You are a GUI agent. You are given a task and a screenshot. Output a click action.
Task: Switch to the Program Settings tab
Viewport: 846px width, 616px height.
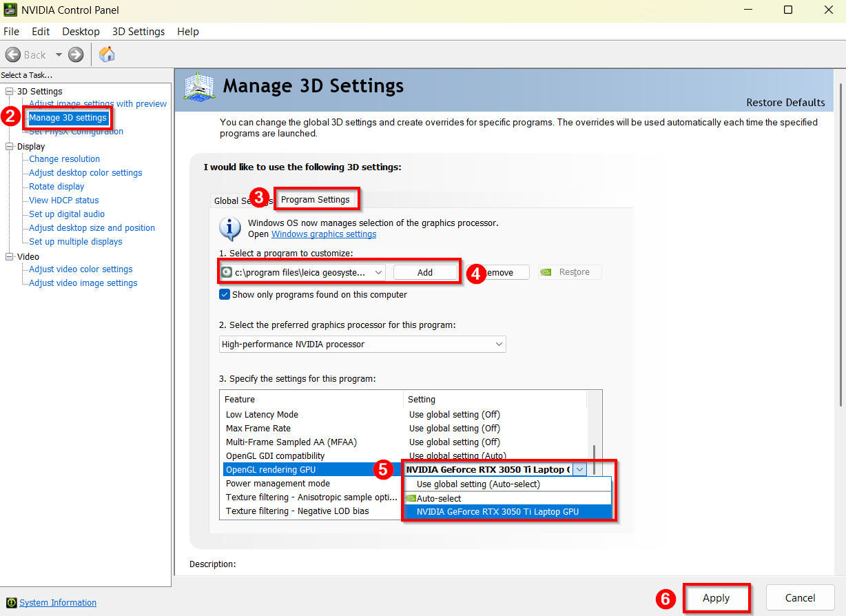pos(316,199)
